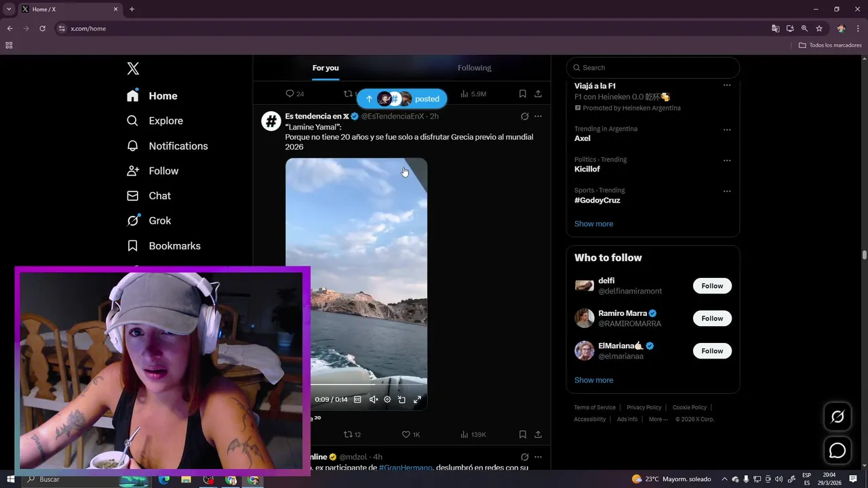Click the video picture-in-picture icon
The height and width of the screenshot is (488, 868).
pyautogui.click(x=401, y=400)
